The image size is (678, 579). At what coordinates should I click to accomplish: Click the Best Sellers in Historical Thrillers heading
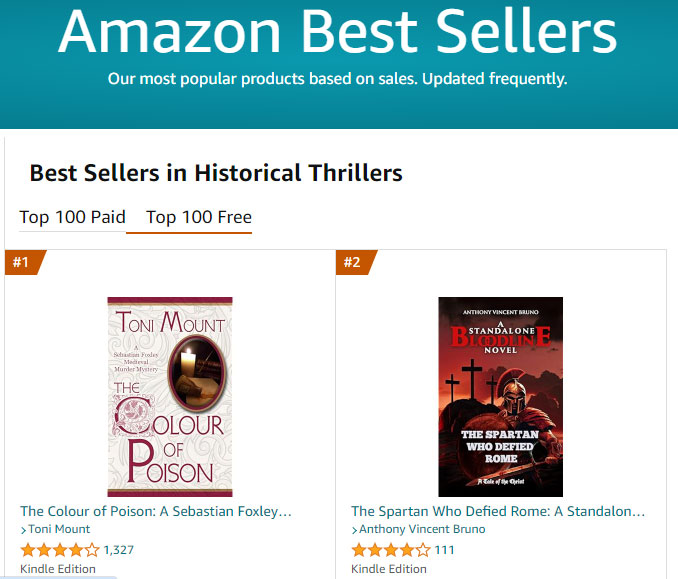216,173
